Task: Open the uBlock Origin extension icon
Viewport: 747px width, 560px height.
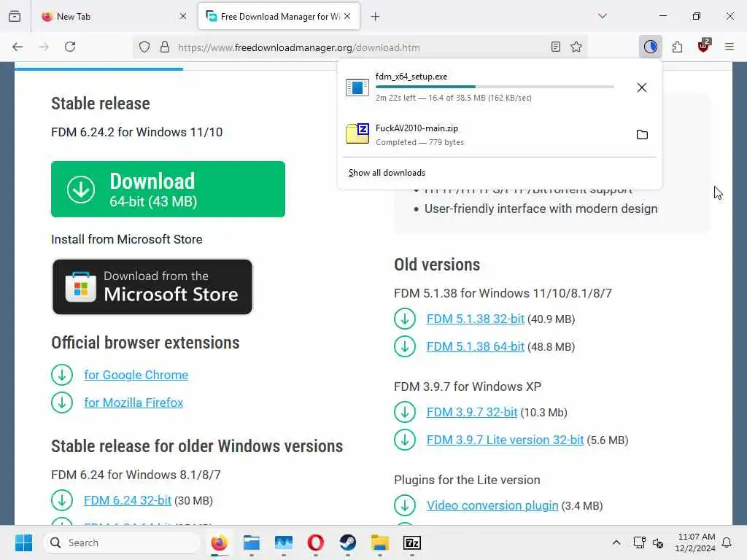Action: click(x=704, y=46)
